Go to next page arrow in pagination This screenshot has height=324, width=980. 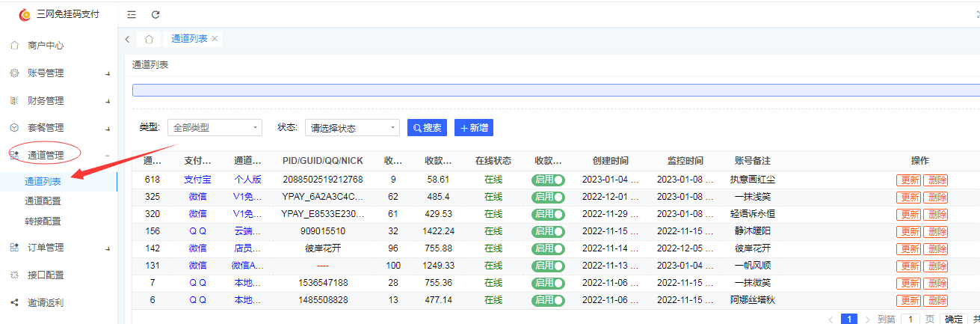(x=867, y=320)
